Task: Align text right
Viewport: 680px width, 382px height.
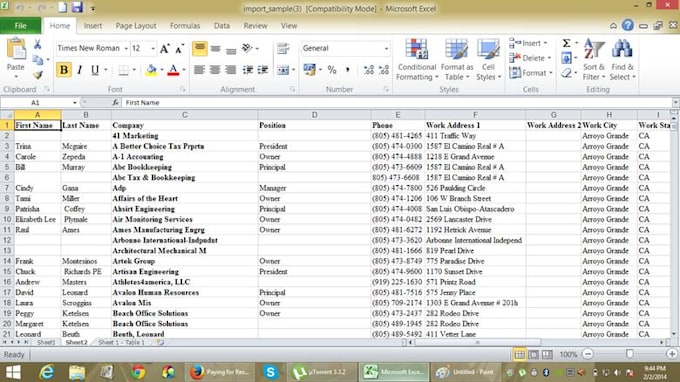Action: tap(231, 70)
